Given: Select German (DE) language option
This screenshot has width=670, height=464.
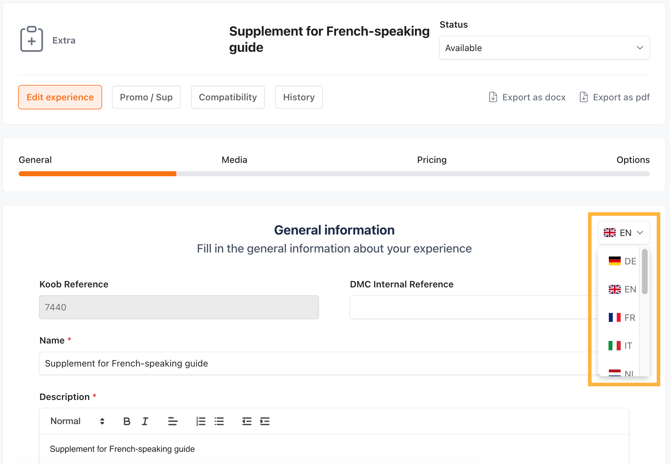Looking at the screenshot, I should [x=621, y=261].
